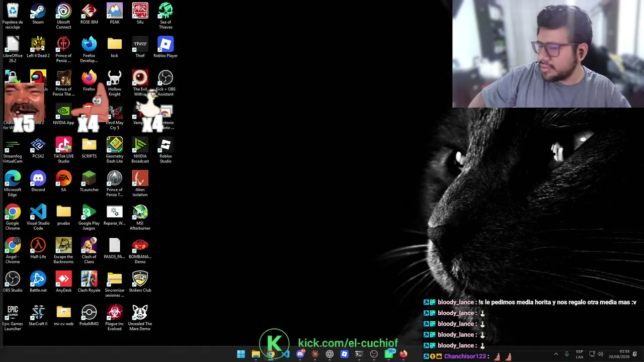Select the Plague Inc Evolved icon
Viewport: 644px width, 362px height.
(115, 318)
